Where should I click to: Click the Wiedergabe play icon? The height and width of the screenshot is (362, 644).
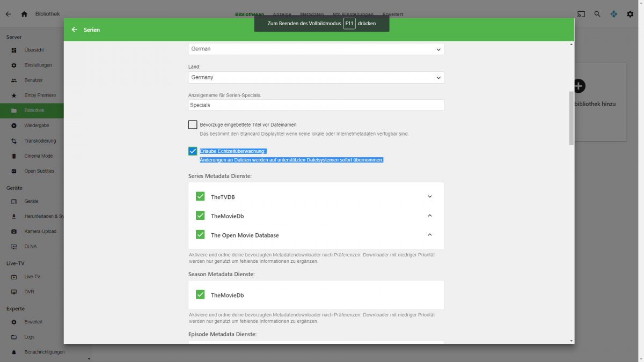tap(14, 125)
